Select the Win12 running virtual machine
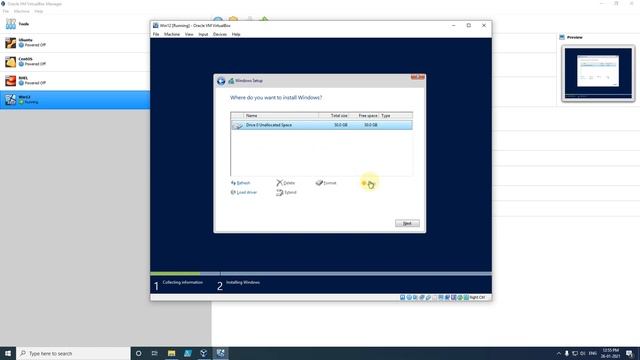The image size is (640, 360). (75, 100)
